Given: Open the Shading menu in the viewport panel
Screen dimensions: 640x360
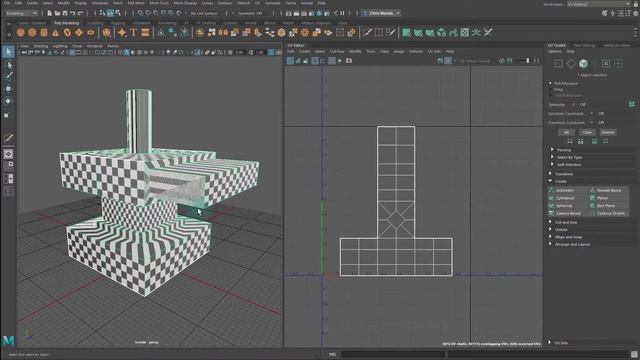Looking at the screenshot, I should pyautogui.click(x=41, y=46).
